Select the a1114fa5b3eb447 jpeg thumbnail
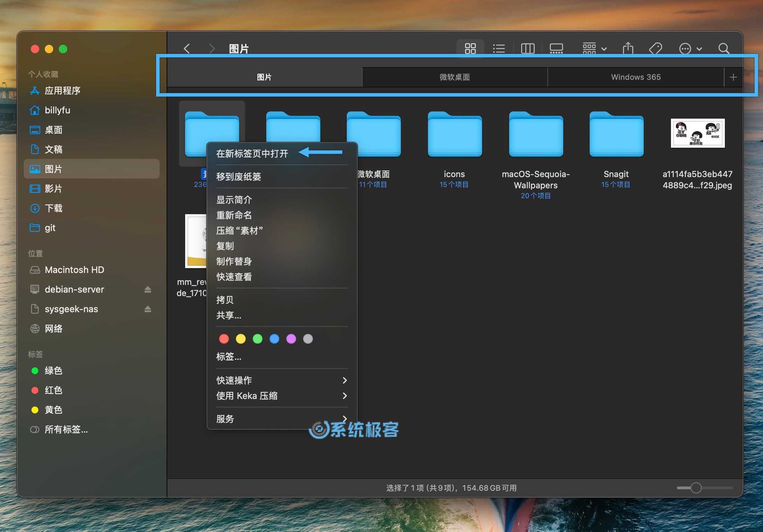The image size is (763, 532). click(x=698, y=133)
